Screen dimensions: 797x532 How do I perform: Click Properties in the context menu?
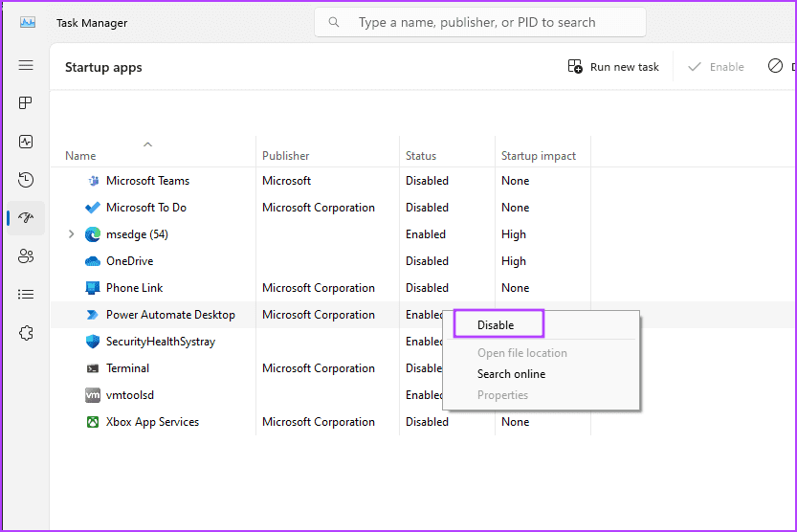click(x=502, y=395)
